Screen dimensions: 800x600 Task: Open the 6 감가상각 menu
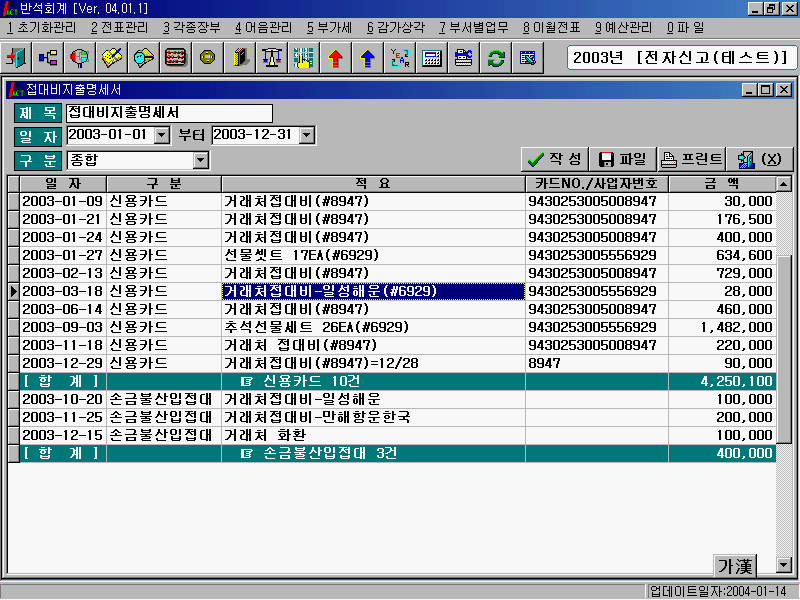(395, 28)
